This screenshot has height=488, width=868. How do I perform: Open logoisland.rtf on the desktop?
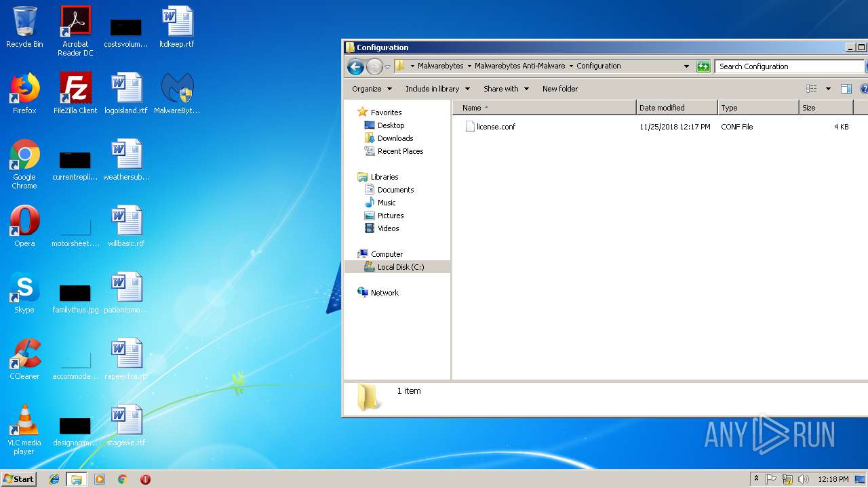[x=126, y=94]
